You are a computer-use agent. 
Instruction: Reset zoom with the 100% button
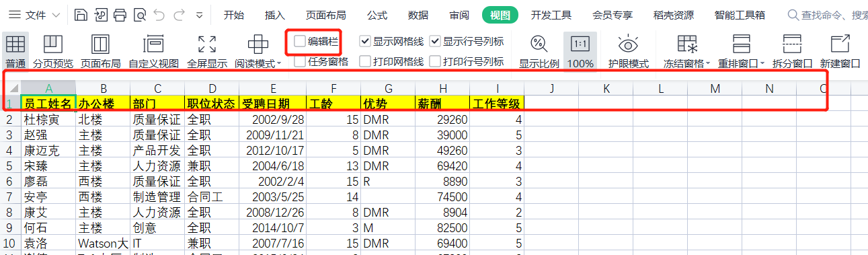click(x=580, y=51)
